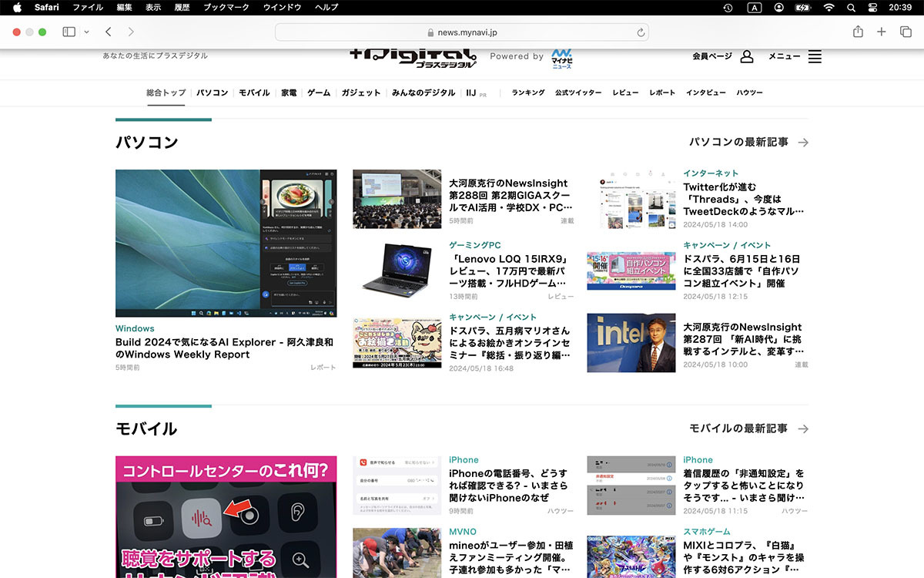The width and height of the screenshot is (924, 578).
Task: Show the tab overview icon
Action: (x=906, y=32)
